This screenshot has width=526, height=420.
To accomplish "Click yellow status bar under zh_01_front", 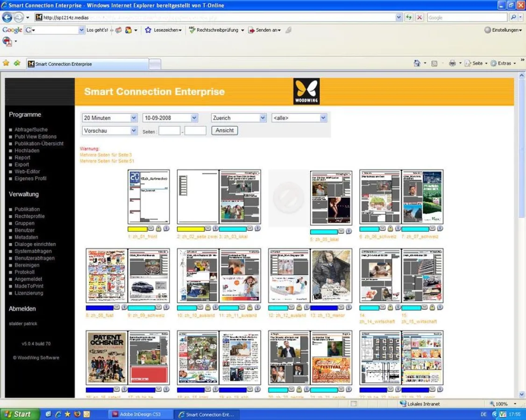I will point(137,229).
